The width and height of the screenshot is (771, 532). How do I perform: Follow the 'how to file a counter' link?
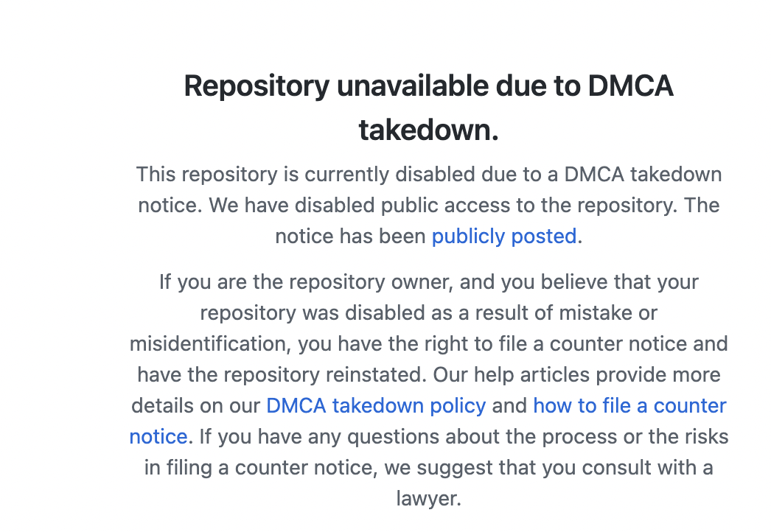click(630, 406)
